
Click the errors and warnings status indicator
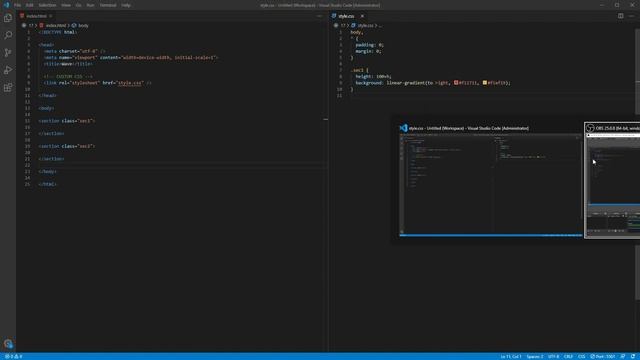13,356
